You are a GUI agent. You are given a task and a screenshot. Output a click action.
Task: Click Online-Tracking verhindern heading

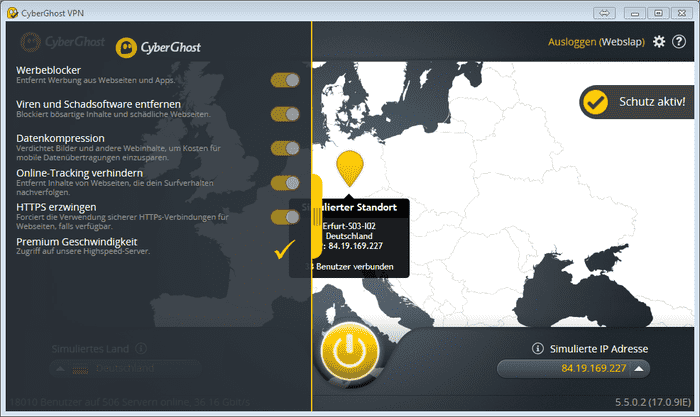tap(79, 173)
